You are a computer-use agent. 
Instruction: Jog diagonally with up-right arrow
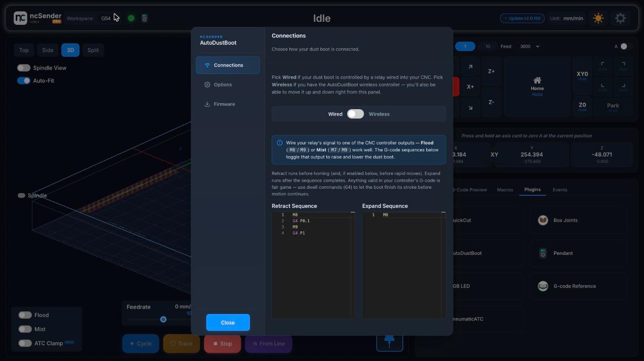click(x=470, y=67)
